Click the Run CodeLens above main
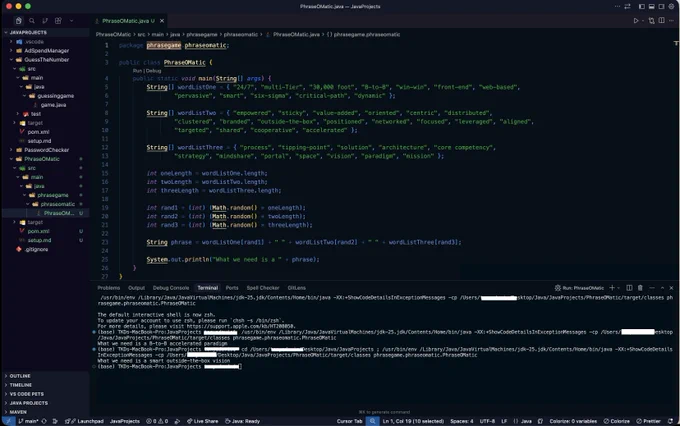Image resolution: width=680 pixels, height=426 pixels. point(137,71)
